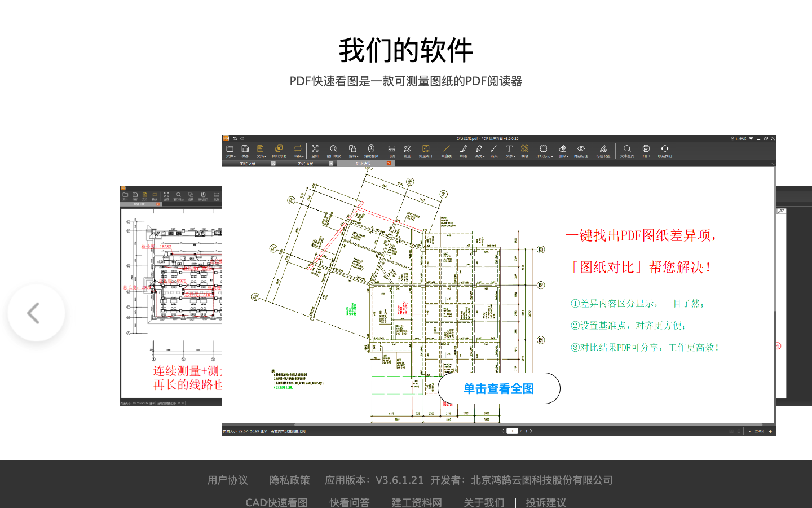Pick the 直线 straight line drawing tool
This screenshot has width=812, height=508.
[x=446, y=150]
